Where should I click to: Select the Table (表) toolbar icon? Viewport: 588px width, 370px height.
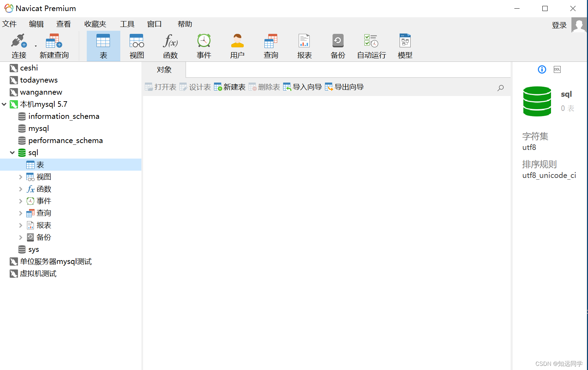(x=103, y=46)
